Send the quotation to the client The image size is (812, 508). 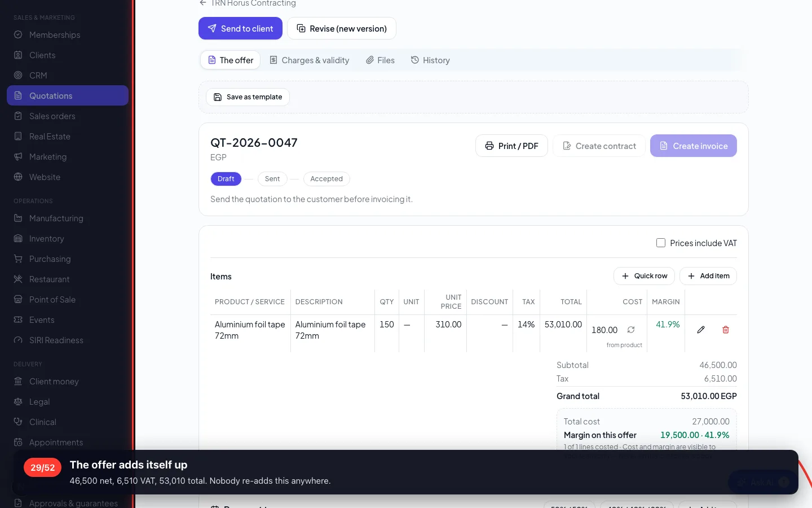coord(240,28)
